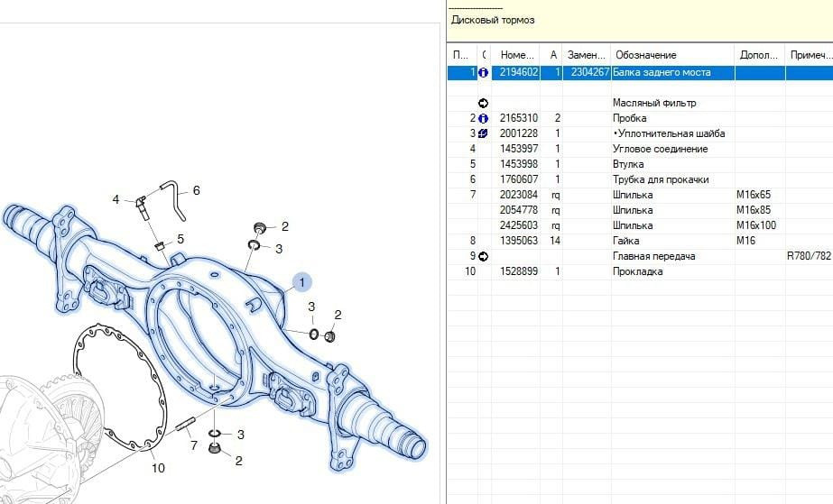Click the Номер column header

(x=519, y=55)
